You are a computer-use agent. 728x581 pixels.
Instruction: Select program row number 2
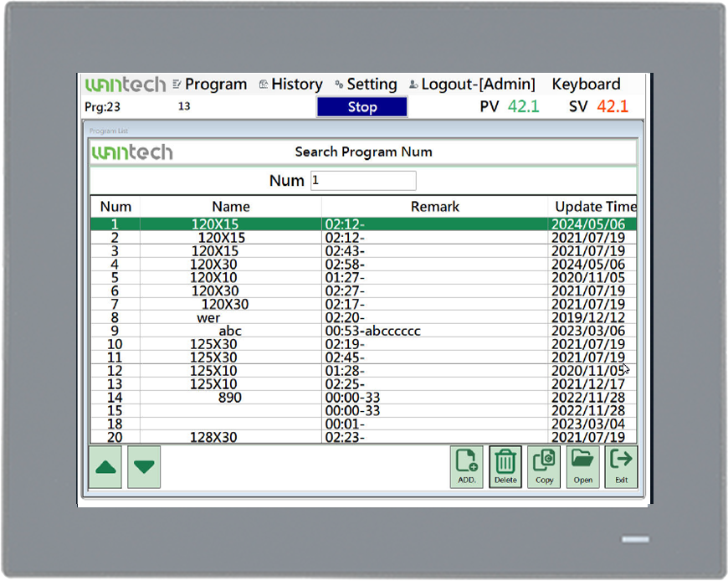pos(363,238)
